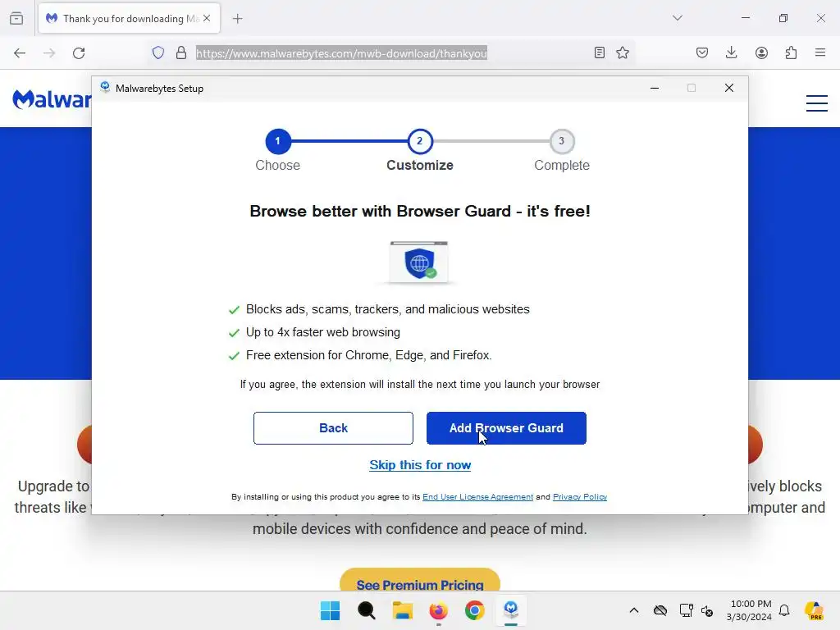
Task: Go back one page in Firefox
Action: [x=20, y=52]
